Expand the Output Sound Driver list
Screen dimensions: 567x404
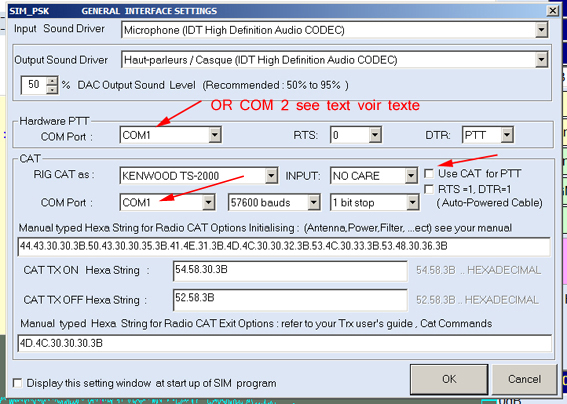[541, 60]
